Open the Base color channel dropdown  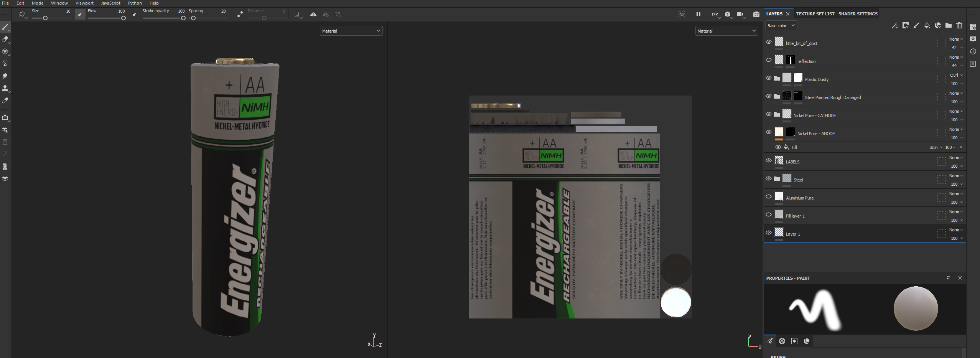tap(781, 26)
